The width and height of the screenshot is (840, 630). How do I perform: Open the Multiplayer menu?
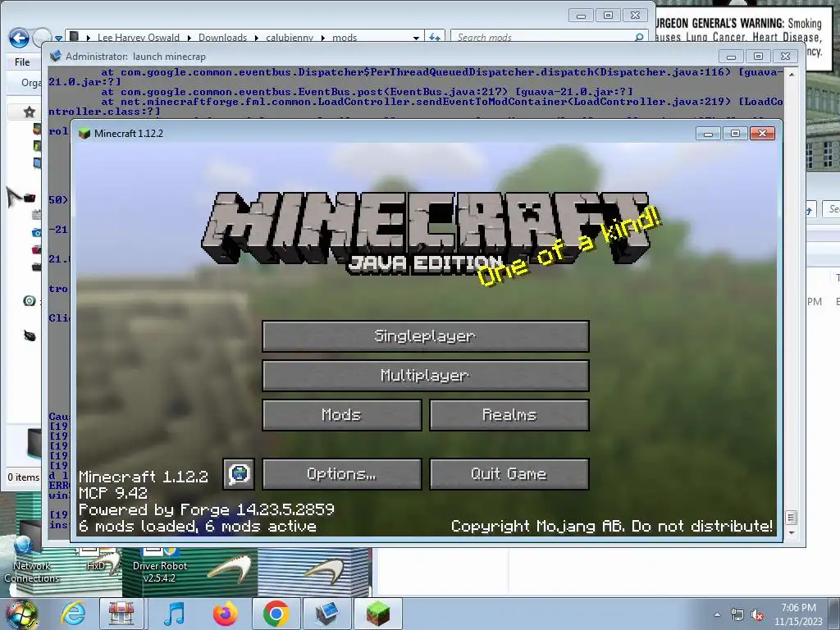[426, 376]
